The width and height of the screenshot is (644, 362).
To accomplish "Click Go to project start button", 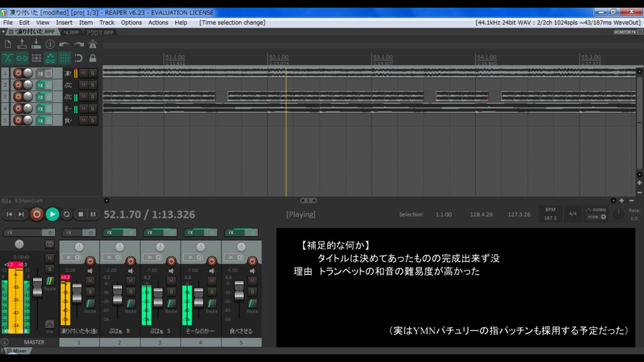I will pos(9,215).
